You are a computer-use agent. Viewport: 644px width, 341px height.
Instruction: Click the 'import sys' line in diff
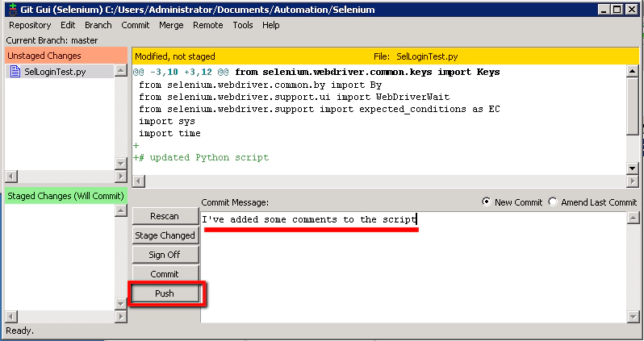click(167, 121)
